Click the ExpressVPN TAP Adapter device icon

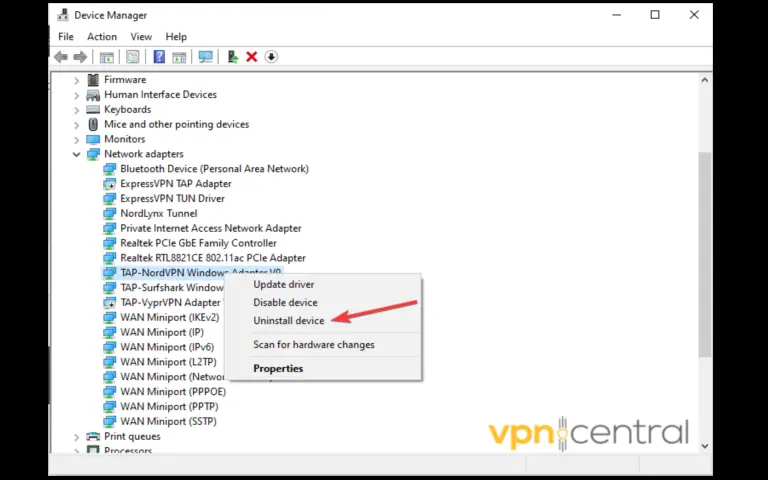[109, 184]
